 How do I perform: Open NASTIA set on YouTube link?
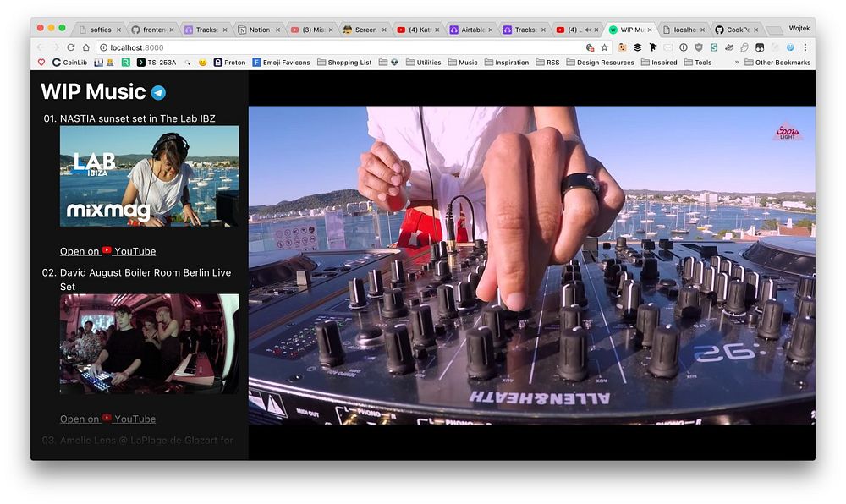coord(108,251)
